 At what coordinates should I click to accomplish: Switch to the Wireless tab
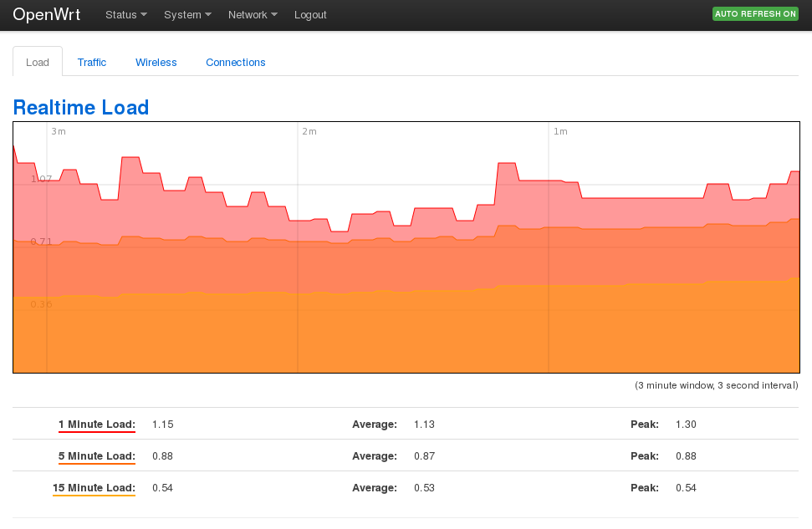point(156,62)
